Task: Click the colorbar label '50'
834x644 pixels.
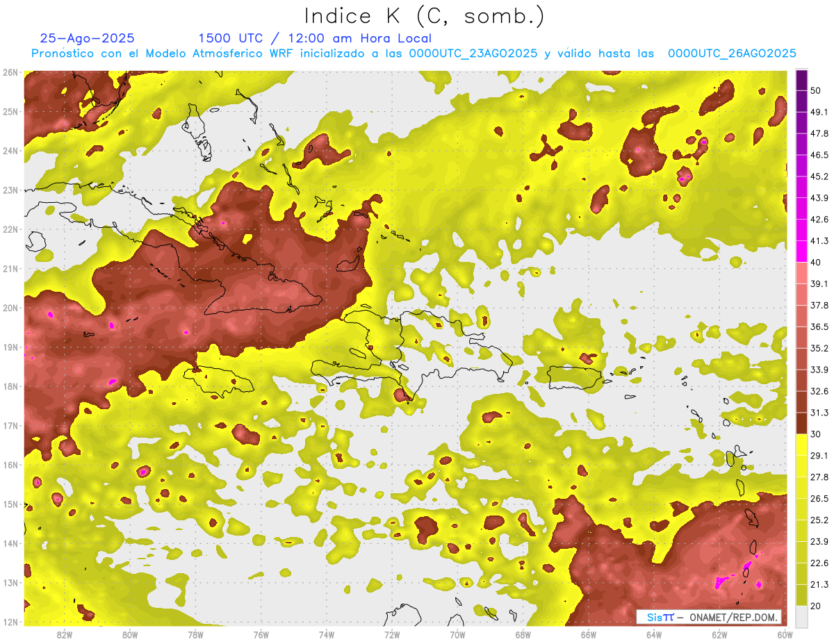Action: [816, 90]
